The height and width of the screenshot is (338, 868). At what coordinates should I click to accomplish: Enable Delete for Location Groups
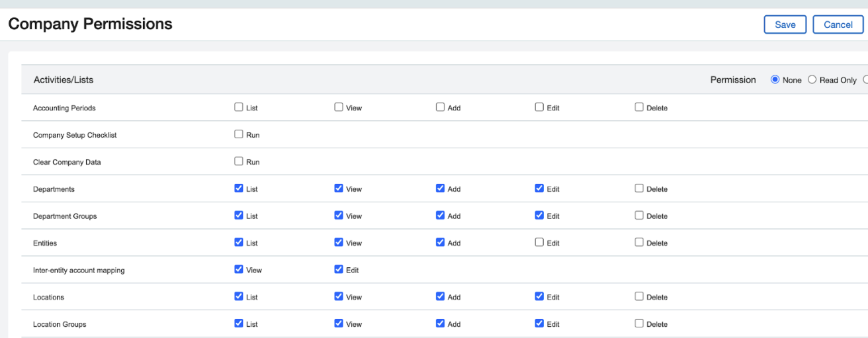639,324
